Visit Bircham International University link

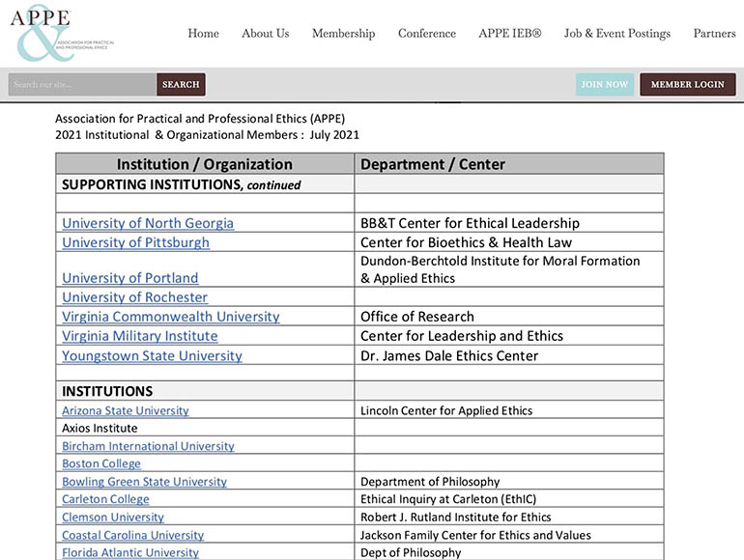pos(148,446)
